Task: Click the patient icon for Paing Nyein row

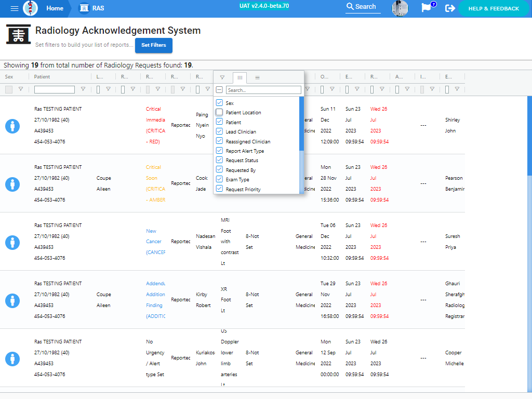Action: [x=12, y=126]
